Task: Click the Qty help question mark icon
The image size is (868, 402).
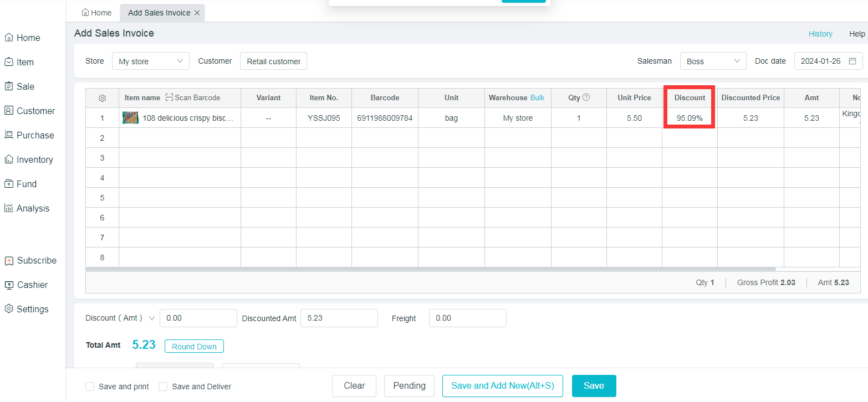Action: [x=586, y=97]
